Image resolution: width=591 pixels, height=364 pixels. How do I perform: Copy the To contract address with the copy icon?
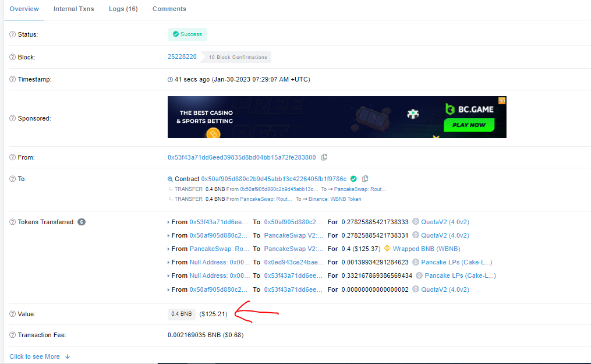[x=365, y=179]
